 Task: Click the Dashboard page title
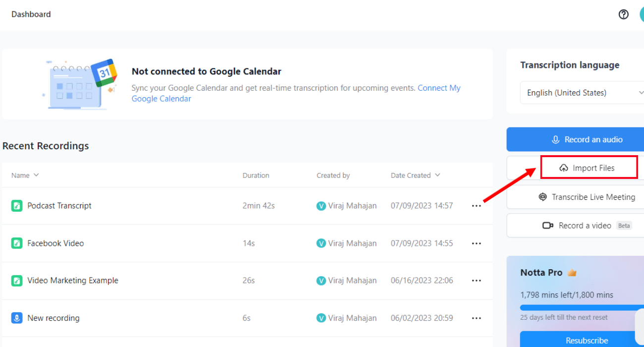tap(31, 14)
